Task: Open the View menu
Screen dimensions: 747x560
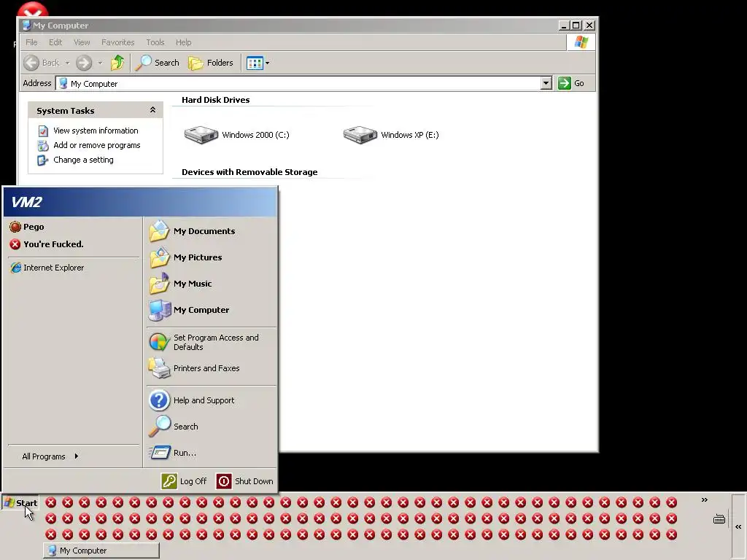Action: click(82, 42)
